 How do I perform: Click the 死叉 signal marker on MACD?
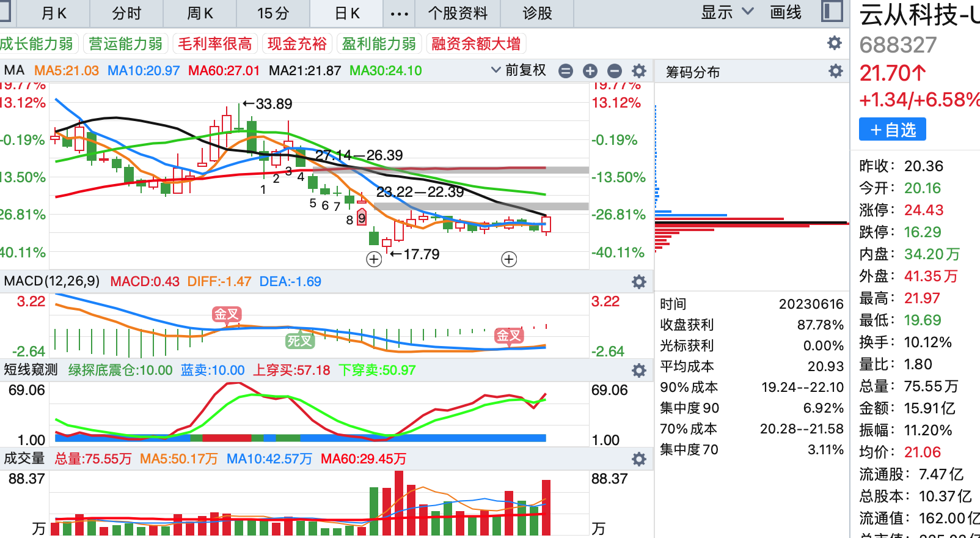point(300,341)
